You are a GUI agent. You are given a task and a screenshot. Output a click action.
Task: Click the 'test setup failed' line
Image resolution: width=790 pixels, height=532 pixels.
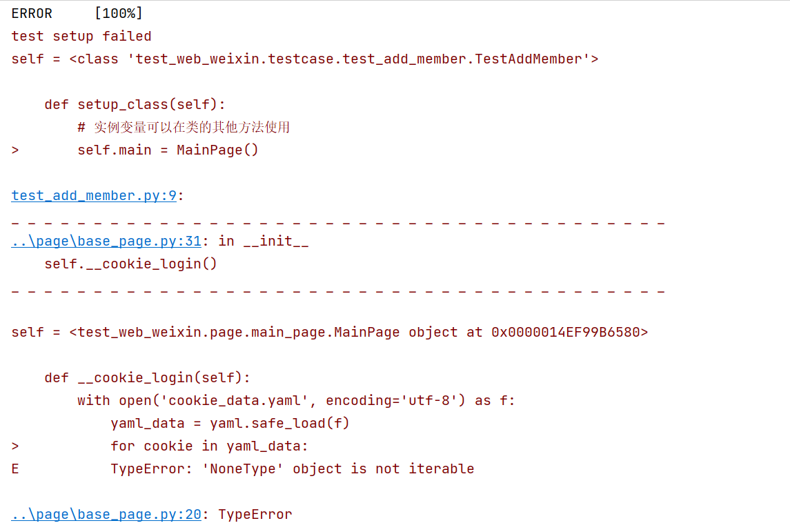click(x=81, y=37)
